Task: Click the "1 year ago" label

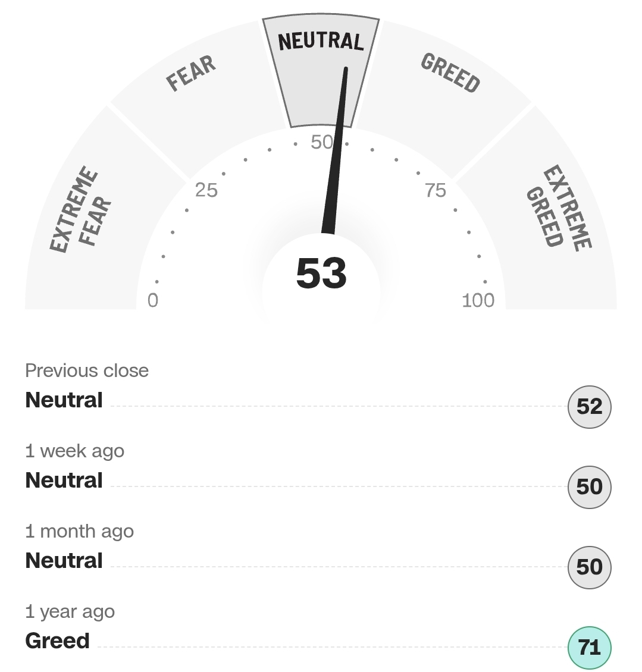Action: pos(70,611)
